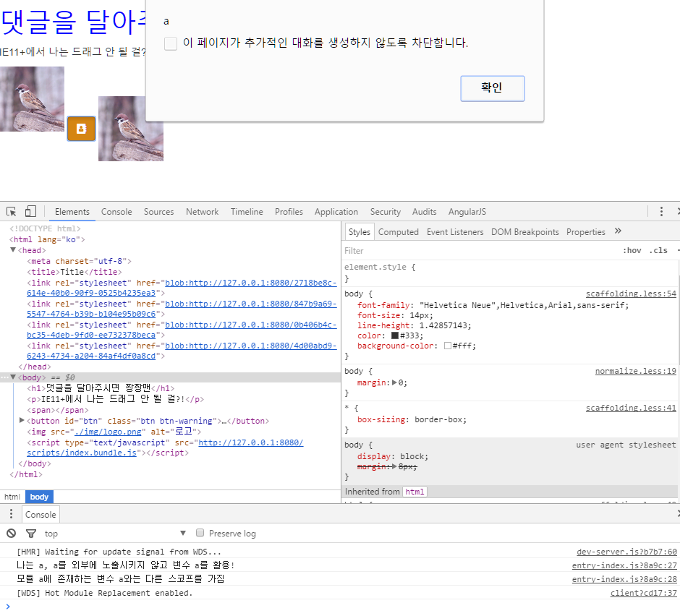Open scaffolding.less:41 source link

coord(631,408)
